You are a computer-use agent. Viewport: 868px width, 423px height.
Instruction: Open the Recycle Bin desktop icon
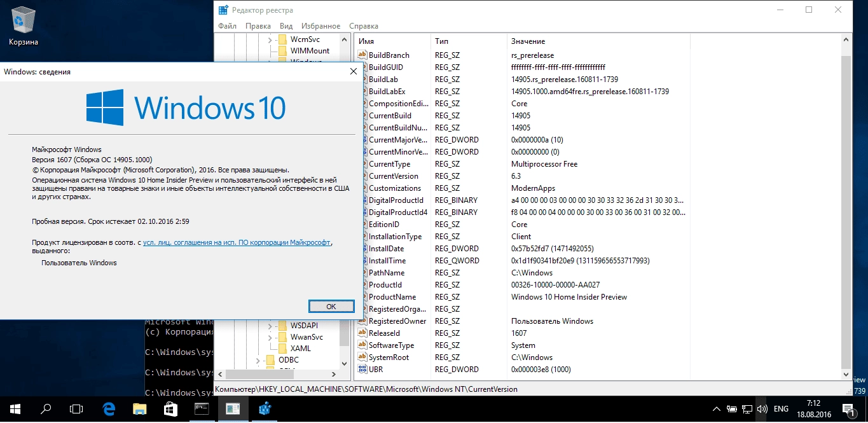coord(24,27)
